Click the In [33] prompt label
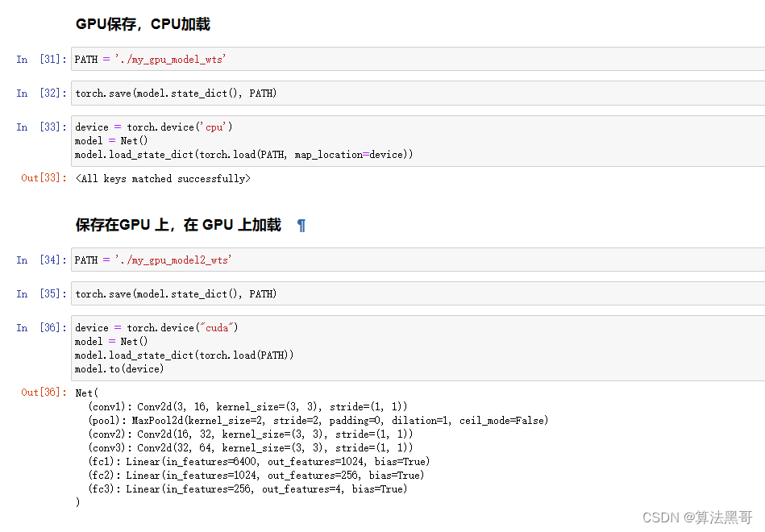765x532 pixels. (42, 127)
